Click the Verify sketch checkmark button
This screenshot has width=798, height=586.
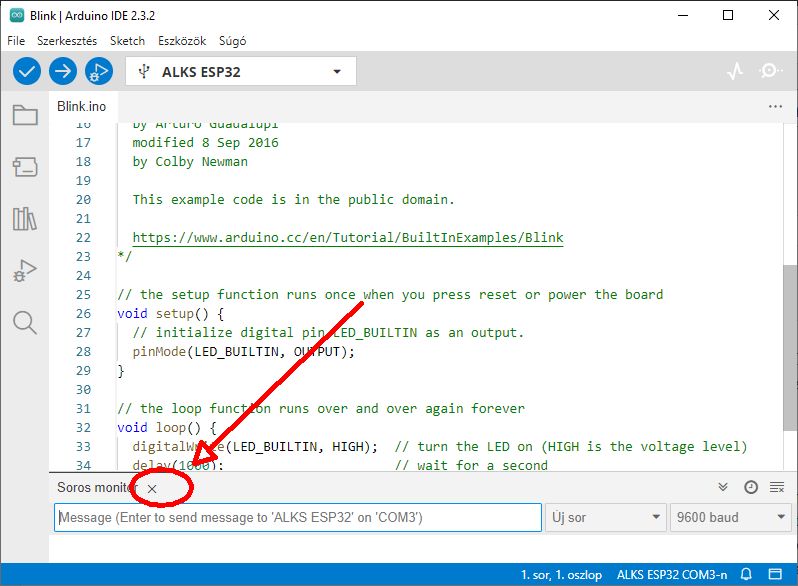pyautogui.click(x=27, y=71)
